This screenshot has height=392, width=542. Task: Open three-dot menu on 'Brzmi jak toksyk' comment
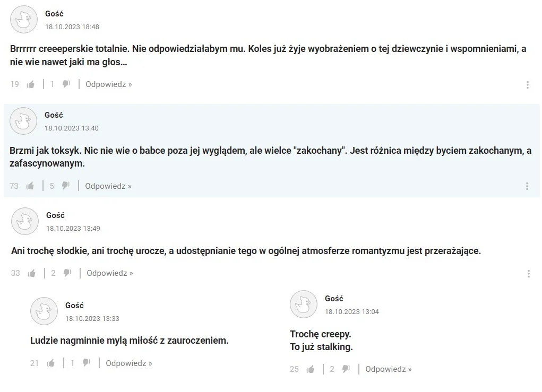[x=527, y=187]
